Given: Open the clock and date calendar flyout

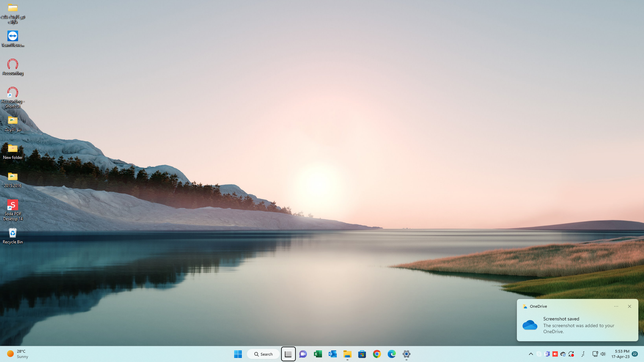Looking at the screenshot, I should click(x=620, y=354).
